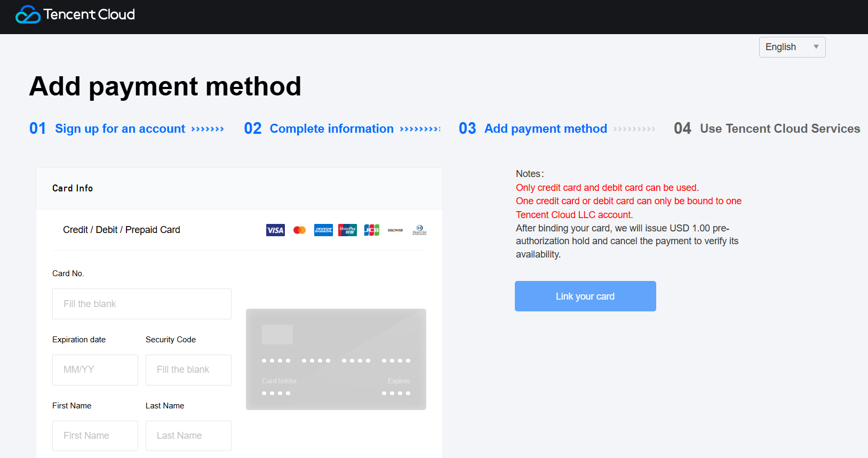Click the Diners Club icon
The image size is (868, 458).
point(419,230)
